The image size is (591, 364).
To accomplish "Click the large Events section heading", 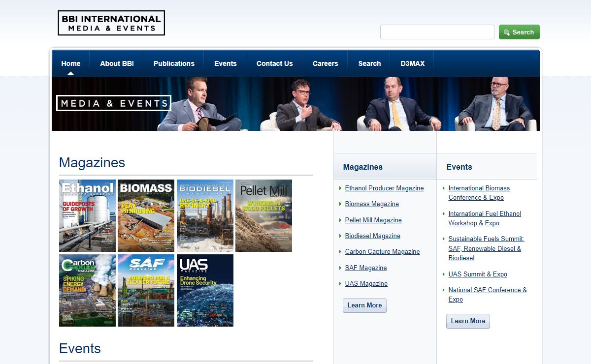I will click(80, 349).
